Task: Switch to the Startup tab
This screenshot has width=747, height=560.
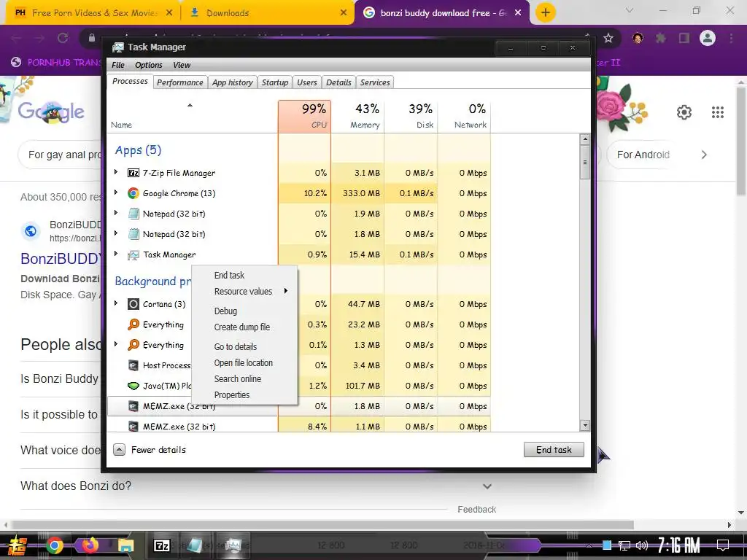Action: 275,82
